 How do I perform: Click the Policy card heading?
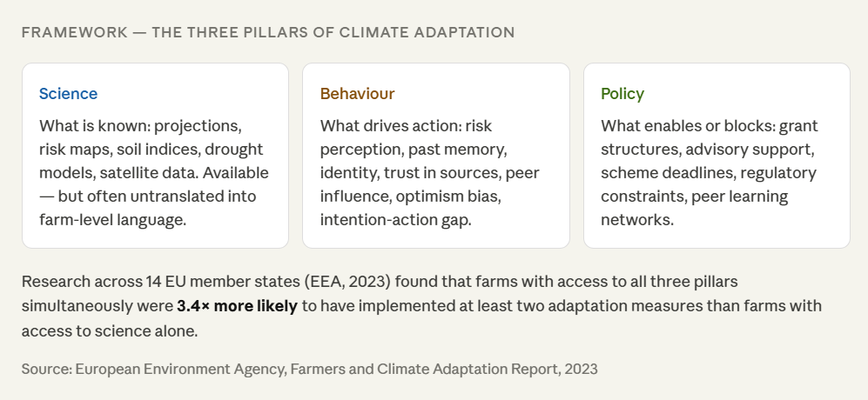click(x=622, y=94)
